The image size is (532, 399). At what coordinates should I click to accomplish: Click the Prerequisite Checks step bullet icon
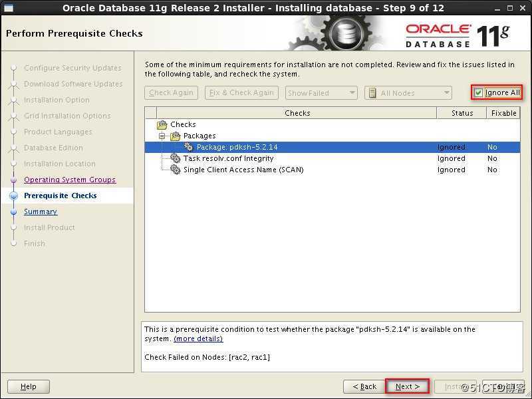pyautogui.click(x=13, y=196)
